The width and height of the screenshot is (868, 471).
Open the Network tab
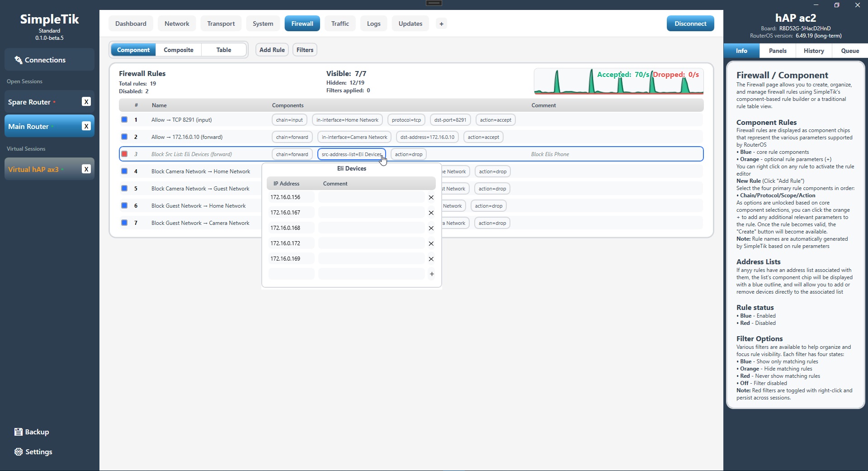(x=177, y=24)
